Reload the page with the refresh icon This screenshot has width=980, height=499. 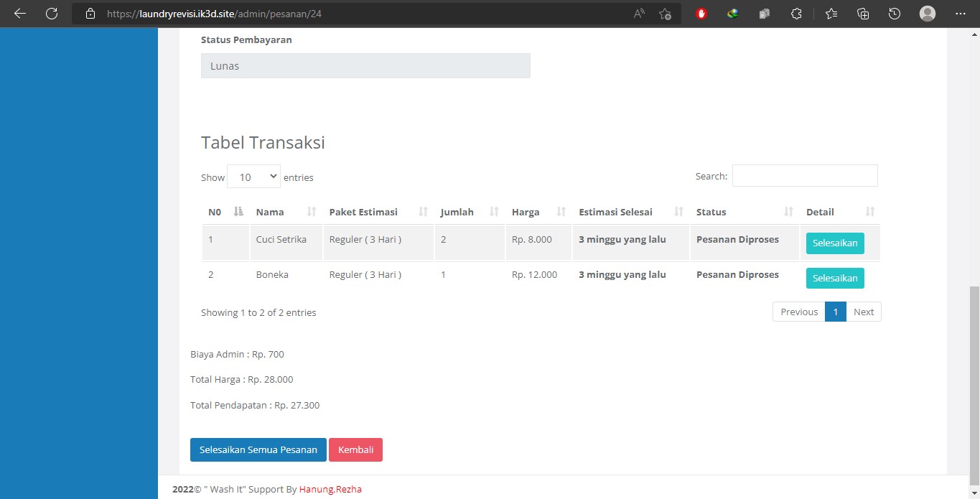(52, 14)
